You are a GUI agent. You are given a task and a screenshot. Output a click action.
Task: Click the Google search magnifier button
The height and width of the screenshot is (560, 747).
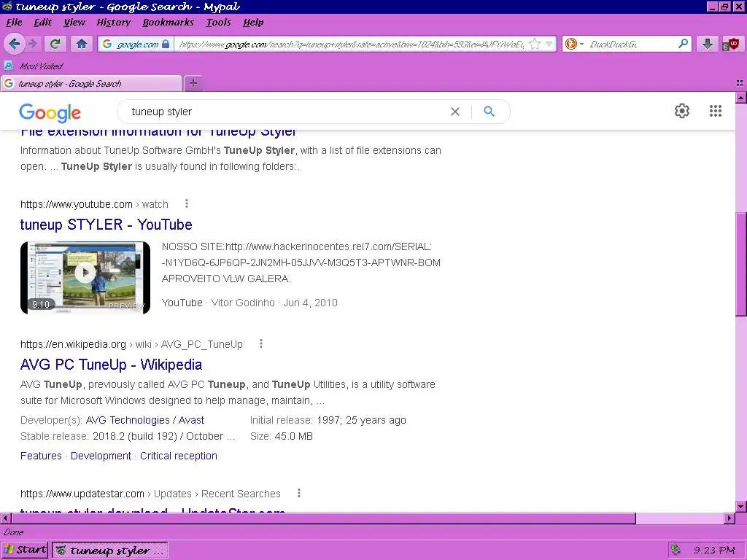point(489,112)
